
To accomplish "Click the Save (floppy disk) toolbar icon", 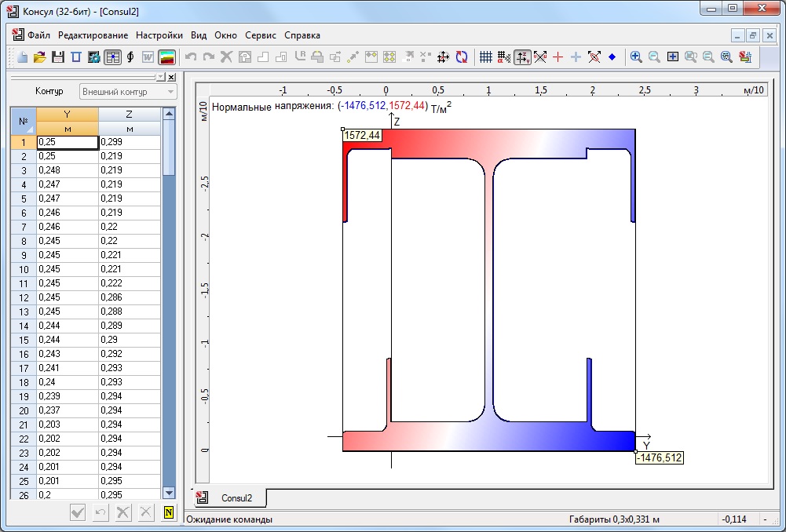I will click(x=57, y=56).
